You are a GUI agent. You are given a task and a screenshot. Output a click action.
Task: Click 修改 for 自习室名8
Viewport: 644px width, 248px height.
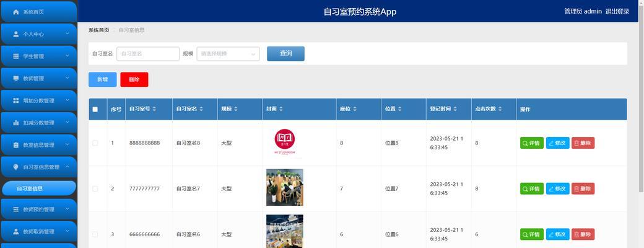coord(557,143)
